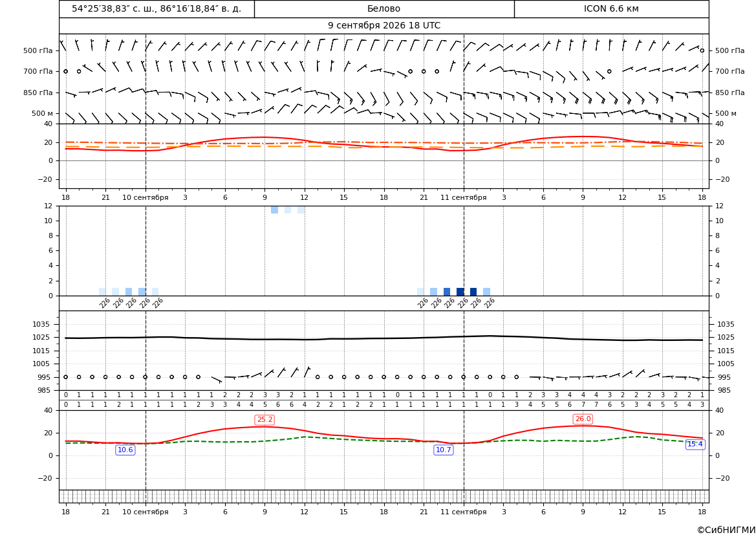Click the forecast date header 9 сентября 2026

(383, 26)
